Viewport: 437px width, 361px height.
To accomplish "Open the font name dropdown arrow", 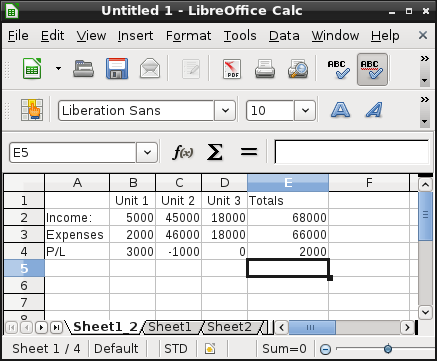I will 225,111.
